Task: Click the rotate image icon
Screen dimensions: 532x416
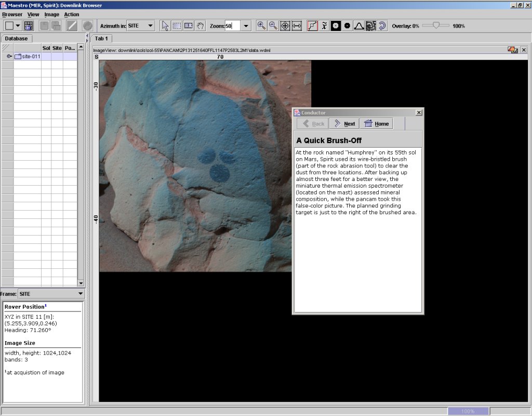Action: coord(382,25)
